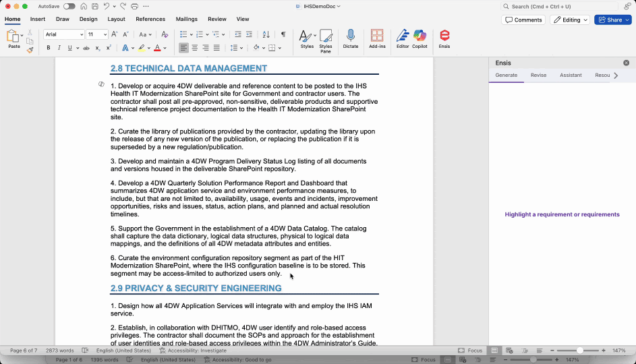The width and height of the screenshot is (636, 364).
Task: Open the Change Case Aa dropdown
Action: (145, 34)
